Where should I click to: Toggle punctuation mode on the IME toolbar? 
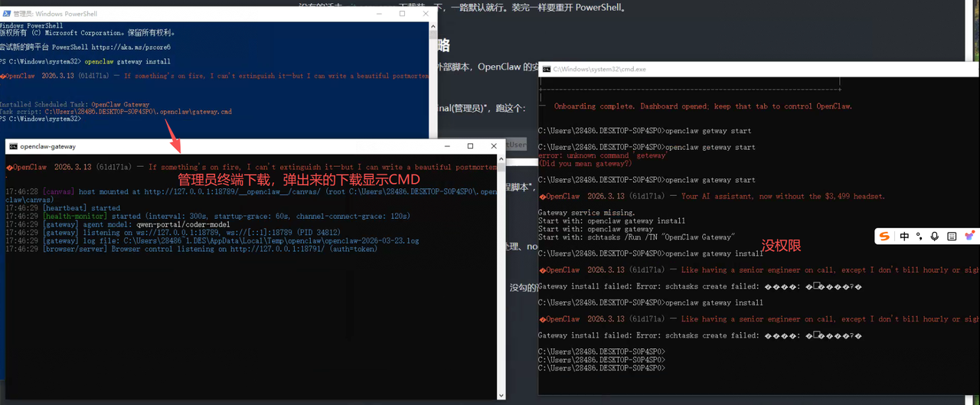(920, 237)
